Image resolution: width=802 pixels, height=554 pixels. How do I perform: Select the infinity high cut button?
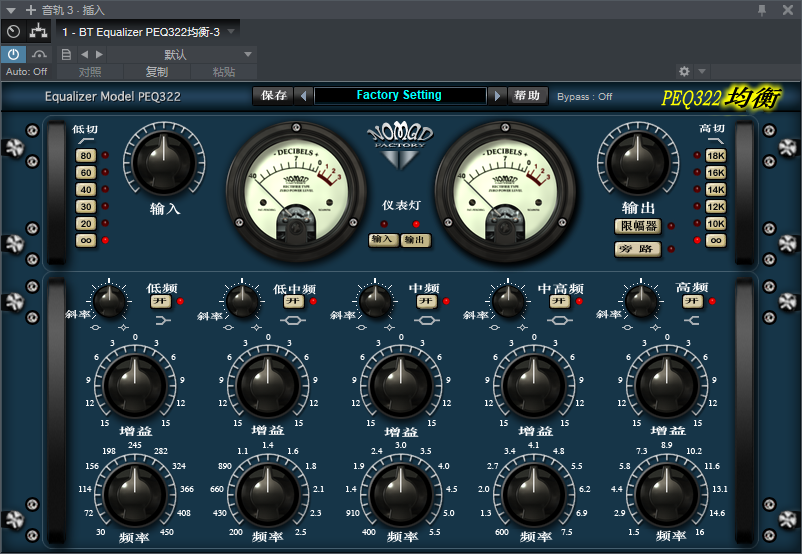[x=716, y=240]
